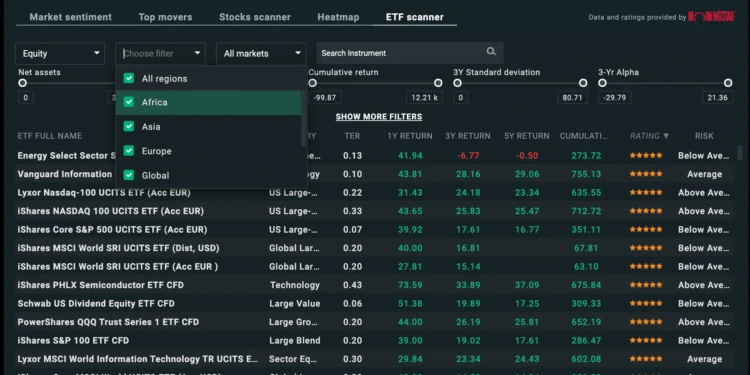
Task: Switch to Market sentiment tab
Action: tap(70, 17)
